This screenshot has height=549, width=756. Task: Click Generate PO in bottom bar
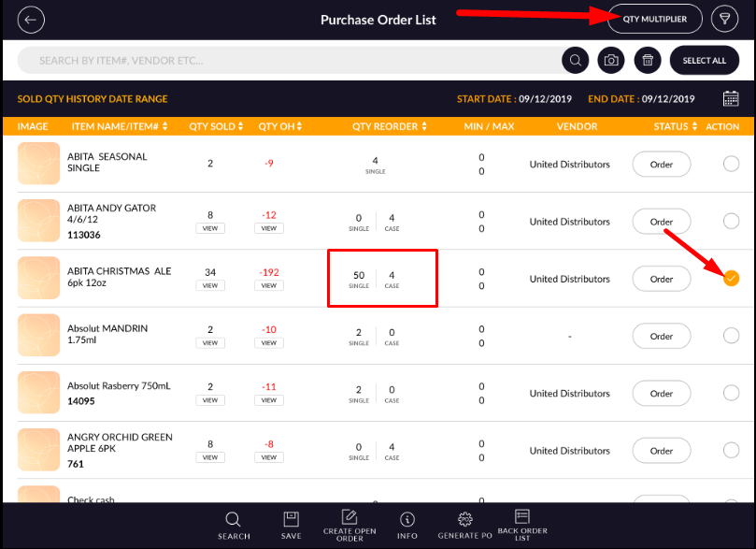pos(464,525)
